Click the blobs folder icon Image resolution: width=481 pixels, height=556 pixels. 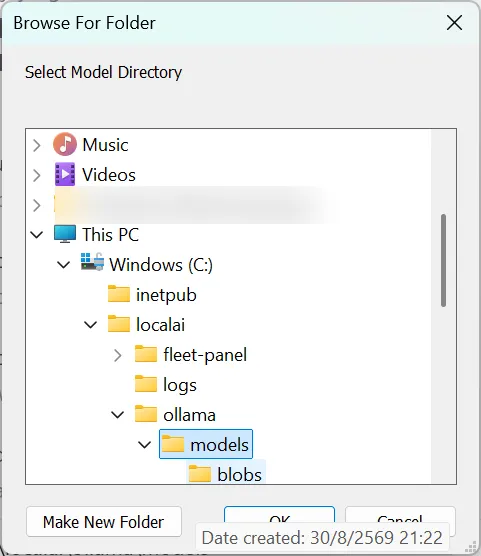tap(200, 474)
